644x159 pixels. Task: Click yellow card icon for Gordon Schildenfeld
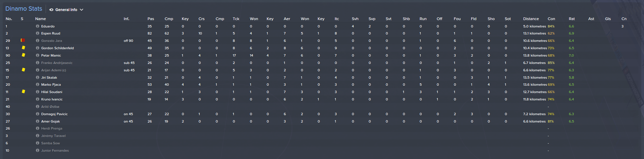(23, 48)
